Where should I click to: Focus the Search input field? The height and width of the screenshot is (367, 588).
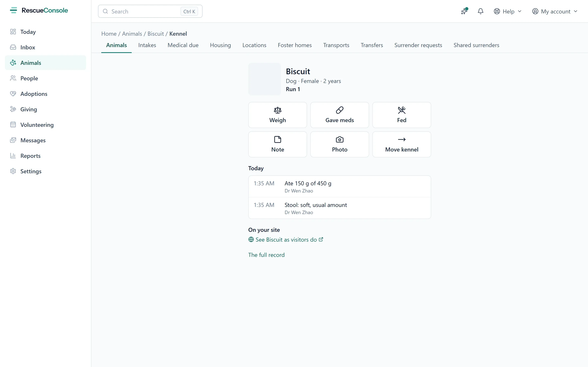pos(150,11)
